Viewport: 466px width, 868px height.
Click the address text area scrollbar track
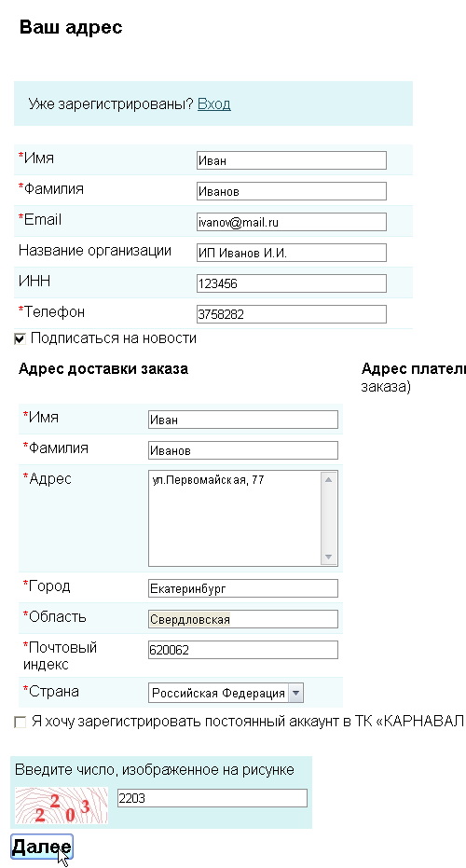coord(328,518)
